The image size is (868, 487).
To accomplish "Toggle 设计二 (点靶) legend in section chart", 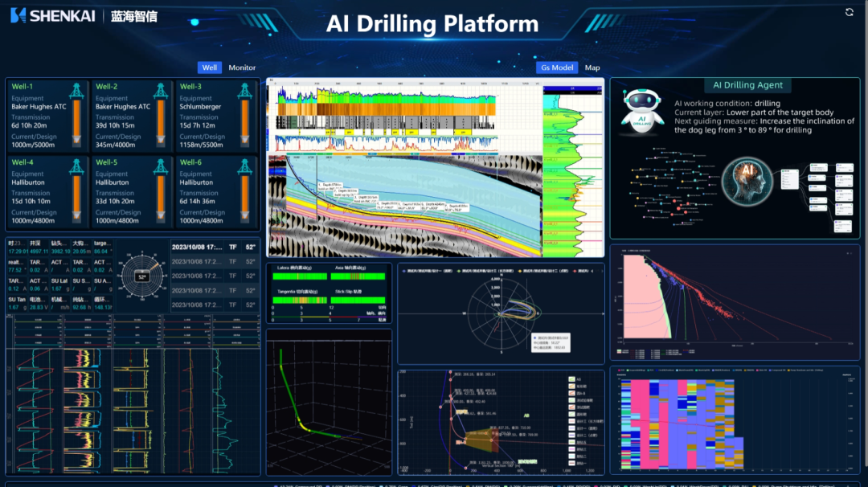I will 583,436.
